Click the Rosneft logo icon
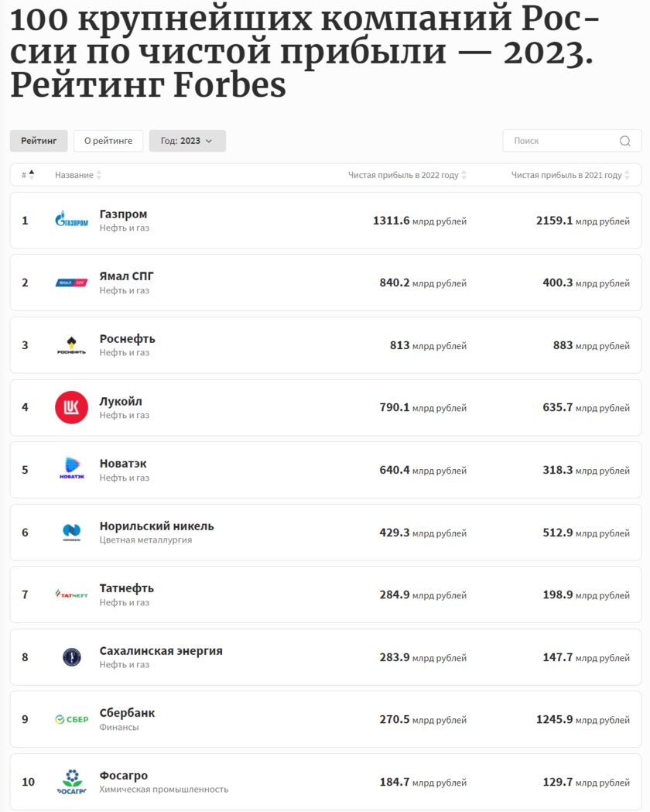The image size is (650, 812). (71, 345)
